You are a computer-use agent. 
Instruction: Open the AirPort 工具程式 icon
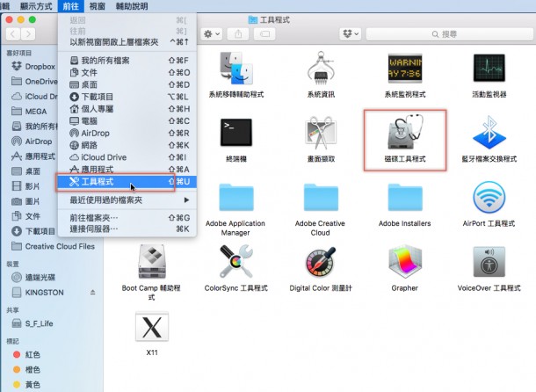(489, 198)
